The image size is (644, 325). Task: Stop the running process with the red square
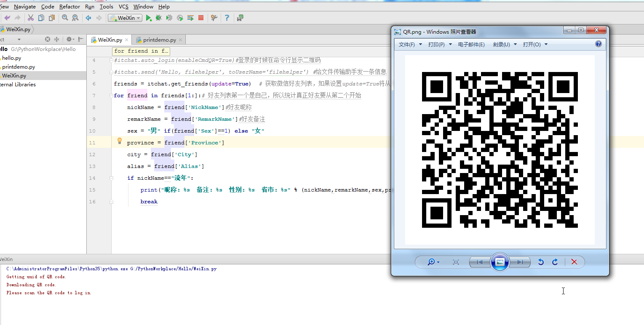coord(201,18)
